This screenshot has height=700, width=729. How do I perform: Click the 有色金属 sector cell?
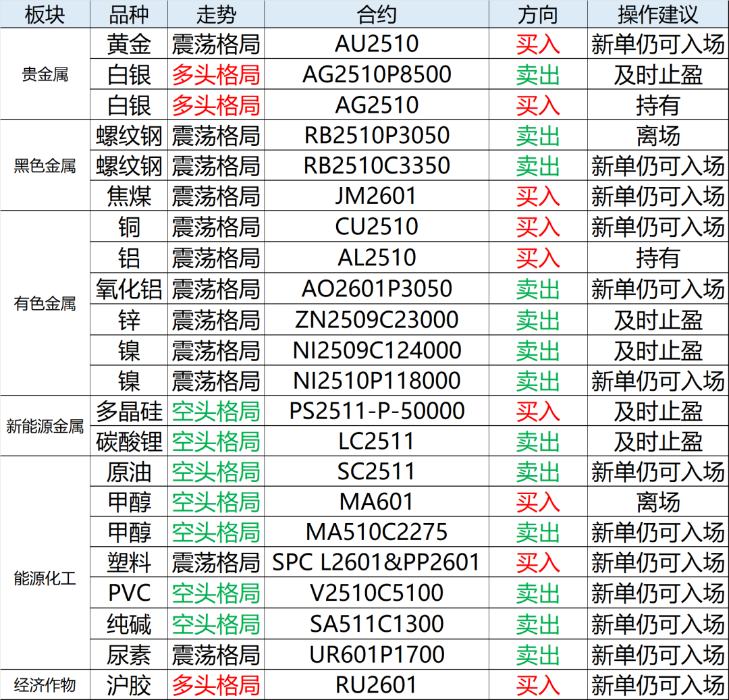tap(45, 304)
